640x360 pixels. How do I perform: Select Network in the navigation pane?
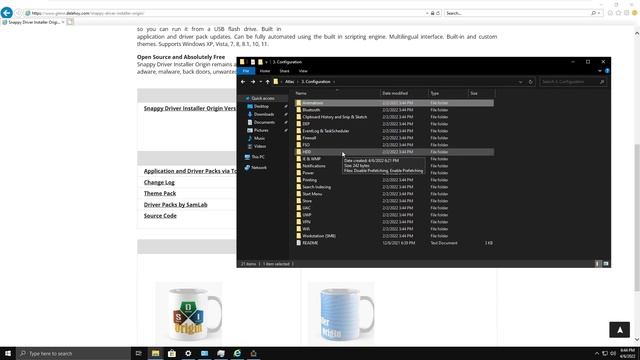259,167
